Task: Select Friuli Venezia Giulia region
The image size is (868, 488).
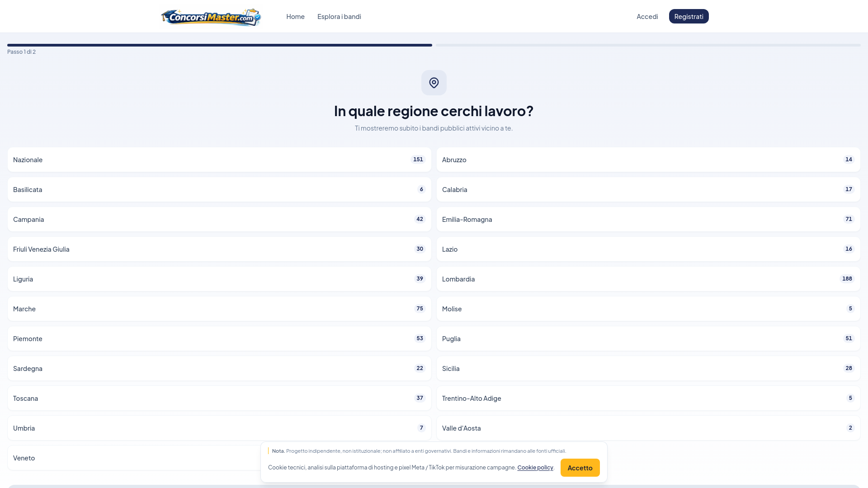Action: (x=219, y=249)
